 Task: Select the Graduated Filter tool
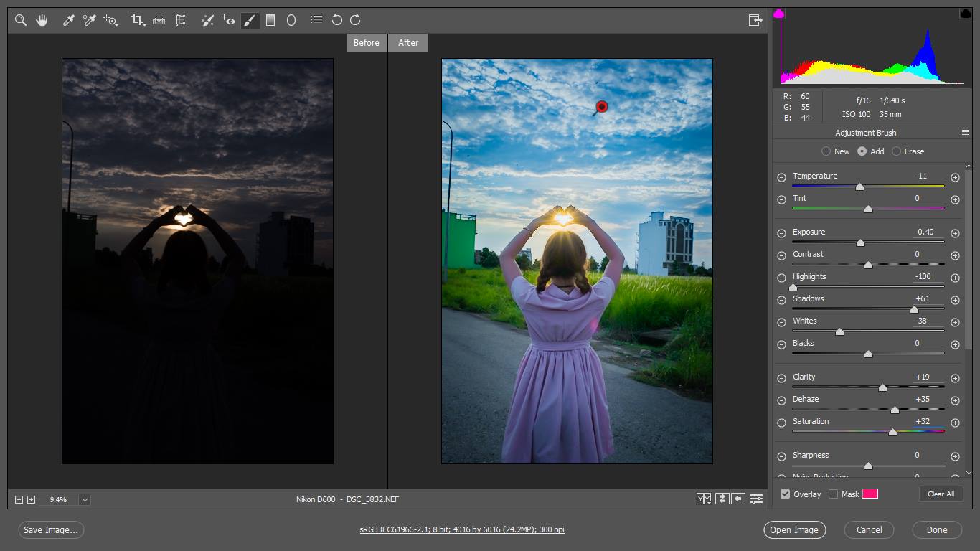[270, 20]
